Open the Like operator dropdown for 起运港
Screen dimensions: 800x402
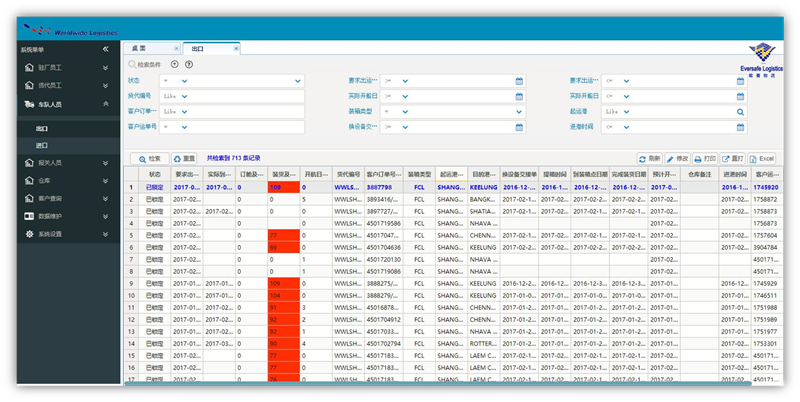pos(626,112)
